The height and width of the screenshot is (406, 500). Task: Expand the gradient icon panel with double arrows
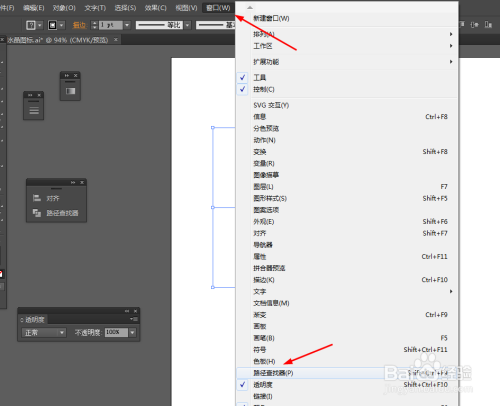pos(67,76)
